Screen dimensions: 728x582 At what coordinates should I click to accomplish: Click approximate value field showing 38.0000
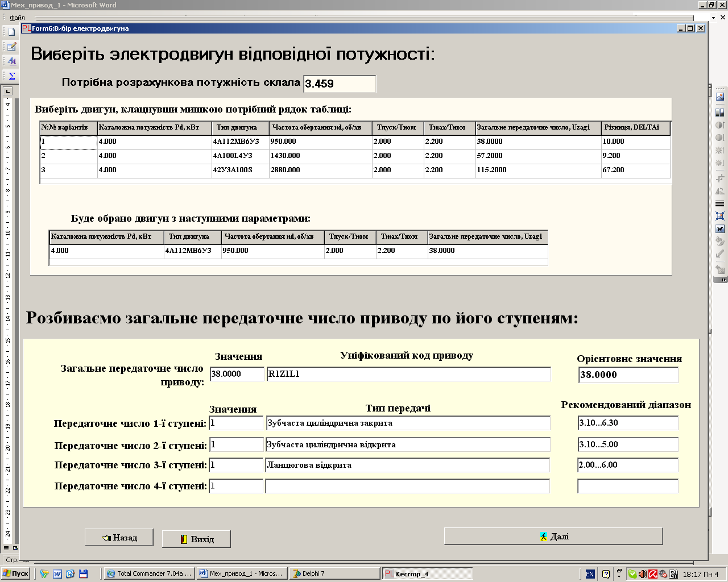tap(628, 375)
